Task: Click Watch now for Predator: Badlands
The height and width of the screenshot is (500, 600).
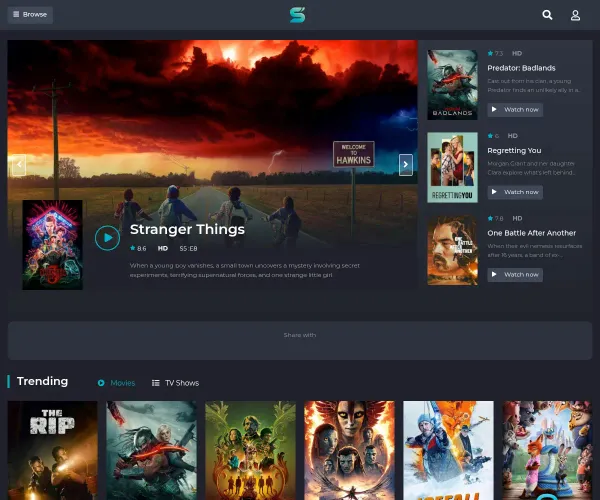Action: [x=515, y=110]
